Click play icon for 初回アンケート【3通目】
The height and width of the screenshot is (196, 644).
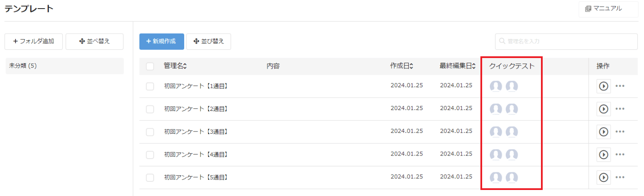(x=603, y=132)
